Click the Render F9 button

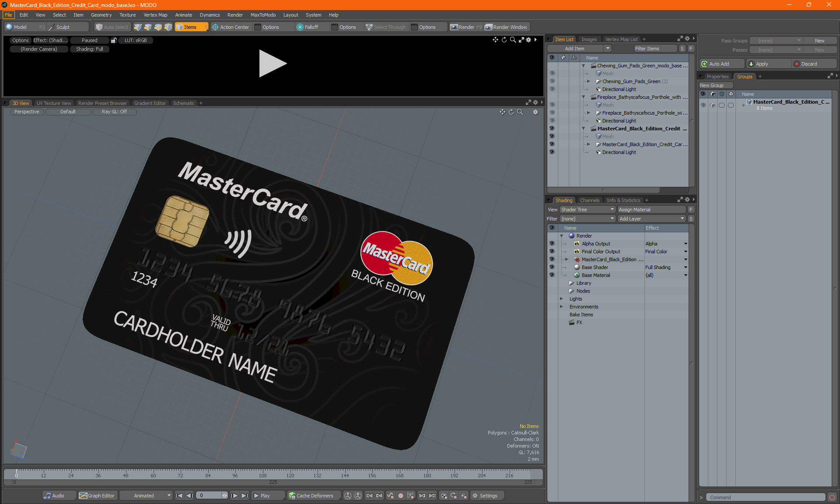[466, 27]
